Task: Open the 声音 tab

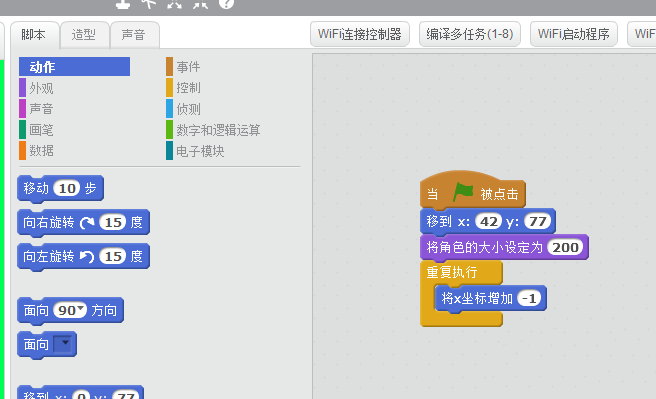Action: 134,35
